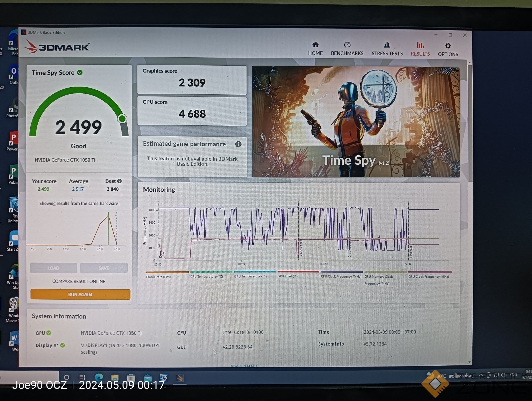Click the Graphics score value 2 309
The height and width of the screenshot is (401, 532).
192,83
